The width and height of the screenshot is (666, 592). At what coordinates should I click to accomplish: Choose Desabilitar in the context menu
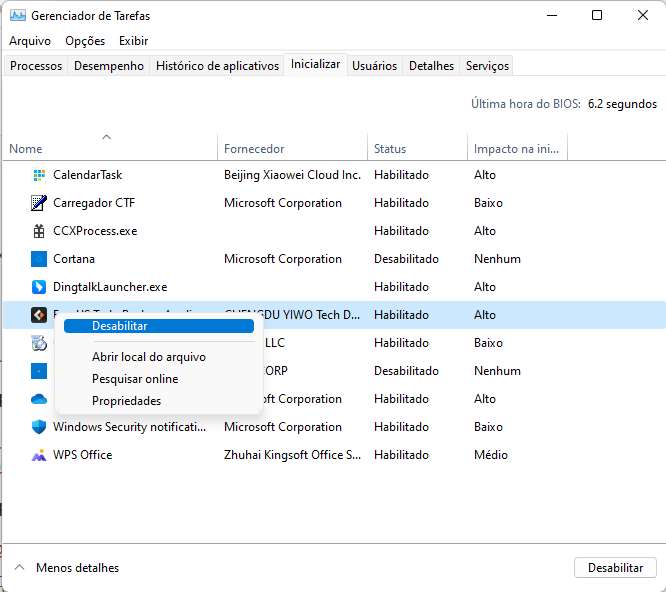119,326
